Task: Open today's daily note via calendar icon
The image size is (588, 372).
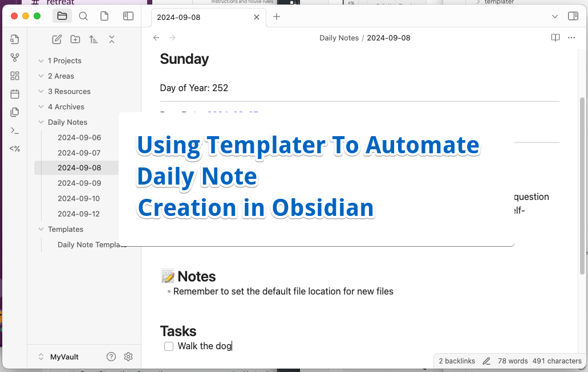Action: click(x=15, y=94)
